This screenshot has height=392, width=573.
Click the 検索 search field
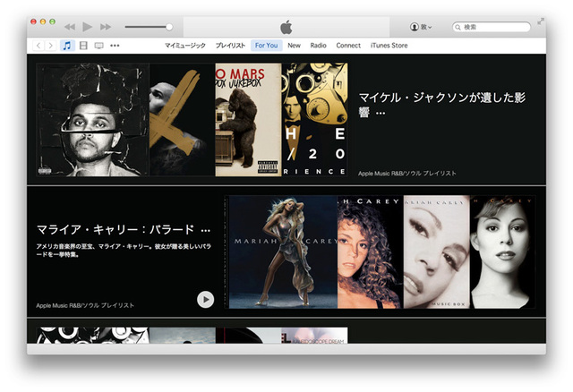[x=492, y=27]
